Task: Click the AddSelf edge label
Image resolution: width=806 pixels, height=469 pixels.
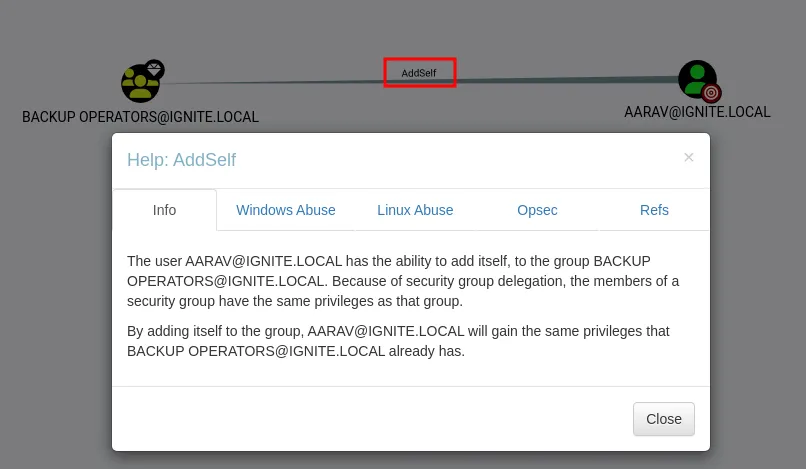Action: tap(419, 73)
